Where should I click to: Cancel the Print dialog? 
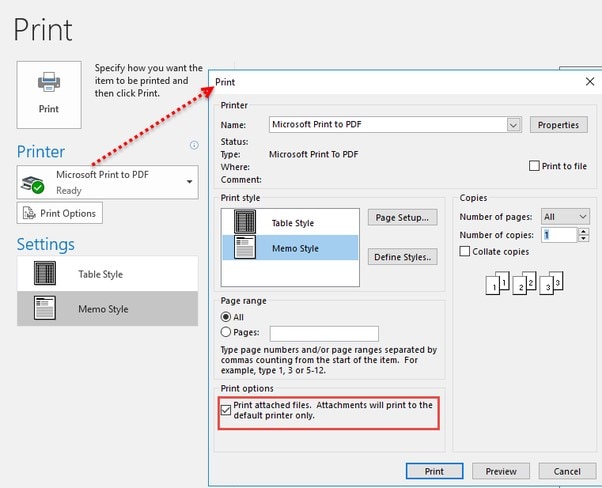[567, 471]
